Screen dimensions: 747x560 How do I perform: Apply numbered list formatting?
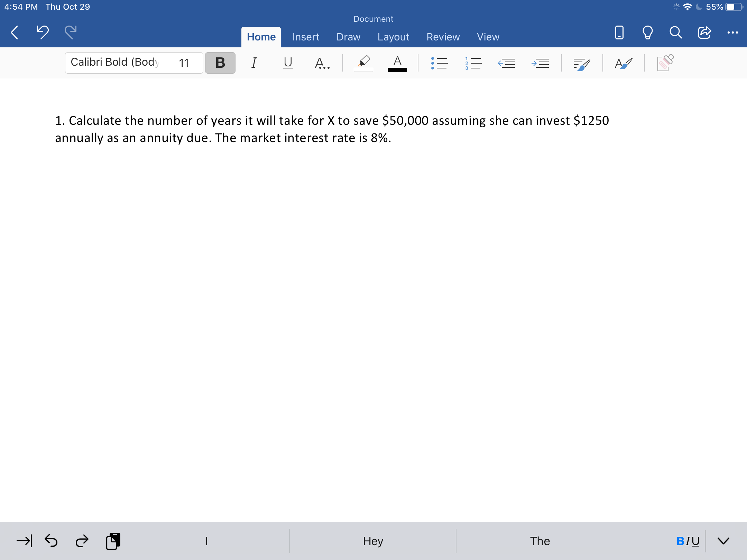[x=473, y=63]
